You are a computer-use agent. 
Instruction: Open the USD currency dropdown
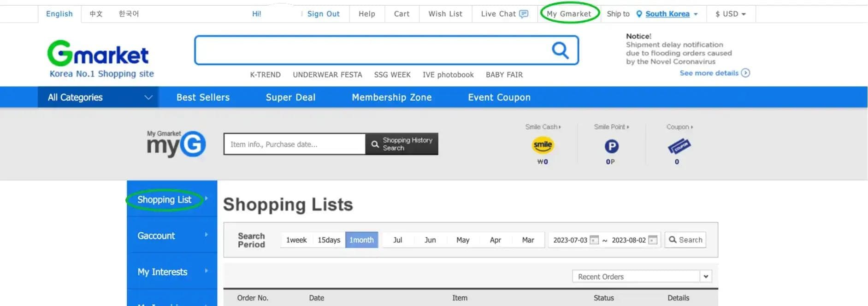(730, 14)
